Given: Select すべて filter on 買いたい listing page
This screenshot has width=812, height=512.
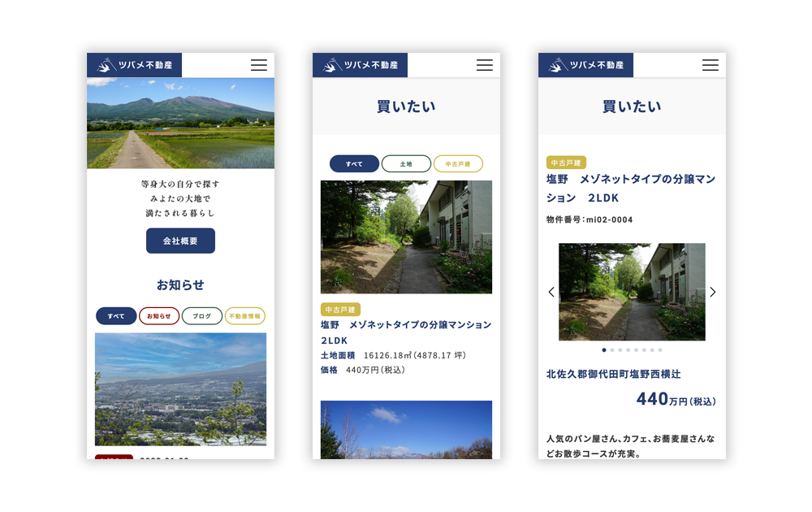Looking at the screenshot, I should point(355,163).
